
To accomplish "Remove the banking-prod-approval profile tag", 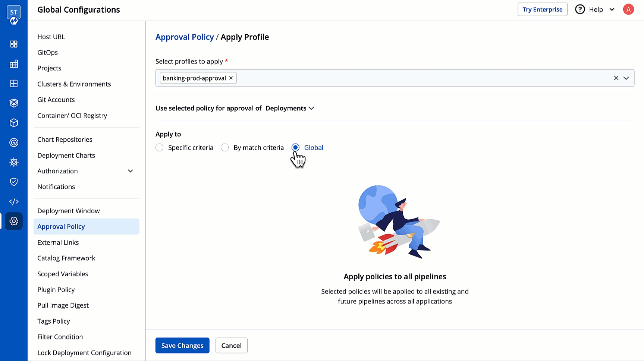I will pos(231,78).
